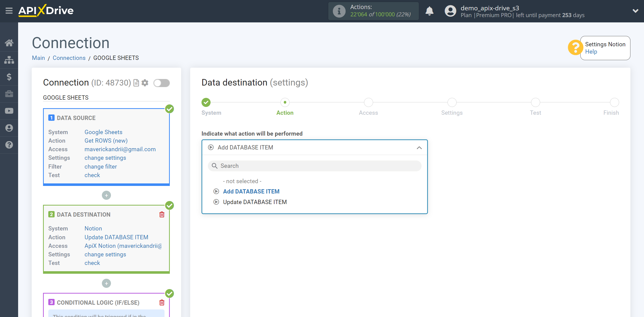The image size is (644, 317).
Task: Delete the Conditional Logic block
Action: tap(162, 302)
